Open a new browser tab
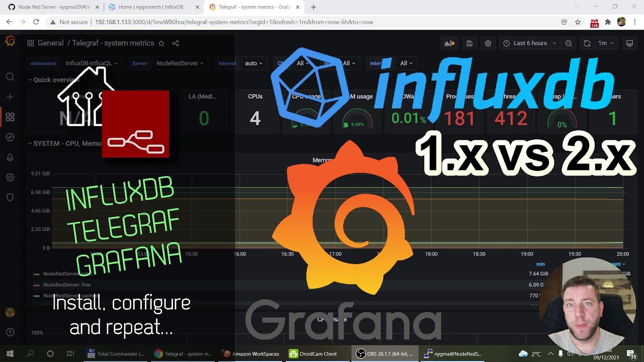Screen dimensions: 644x362 point(313,7)
